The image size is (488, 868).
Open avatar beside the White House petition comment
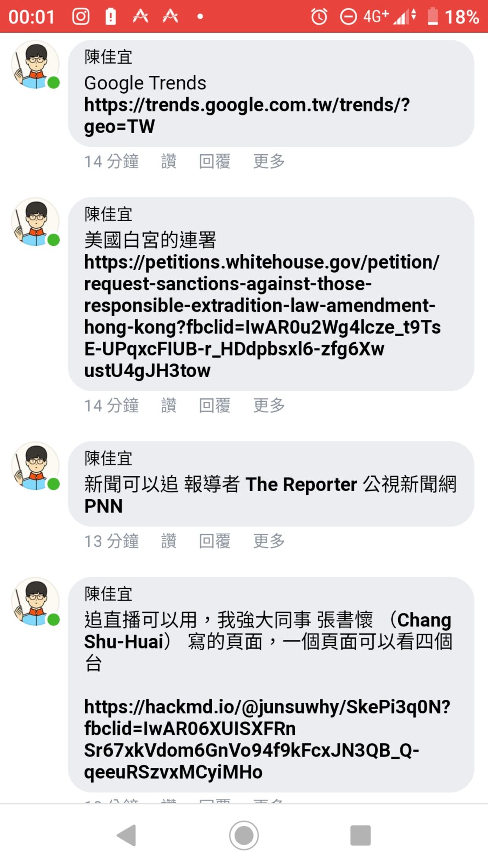(x=36, y=222)
